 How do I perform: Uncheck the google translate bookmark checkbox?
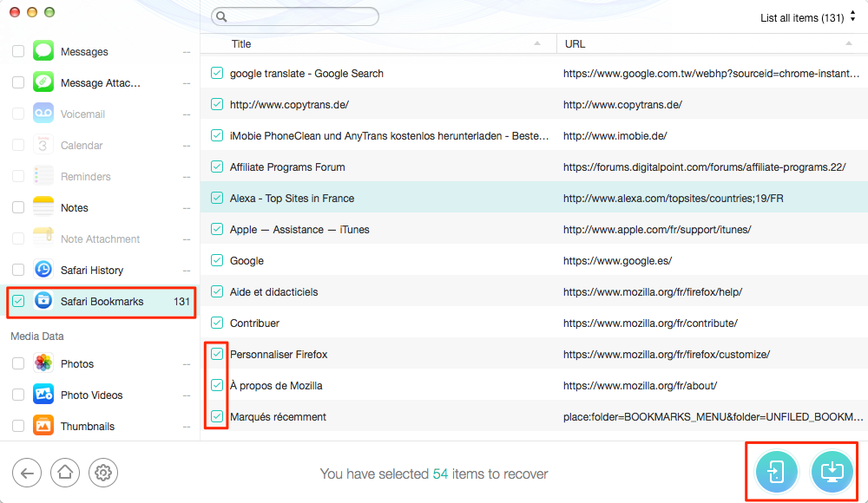(x=217, y=73)
